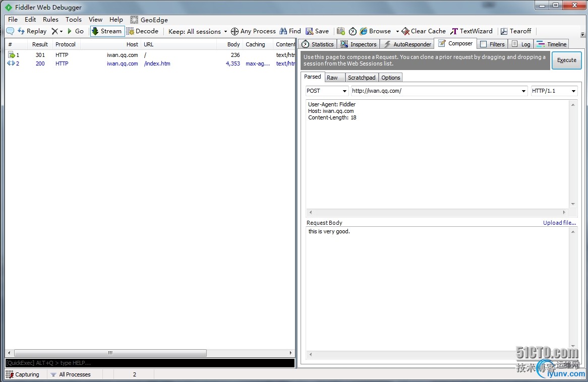The image size is (588, 382).
Task: Toggle the Decode button
Action: click(x=142, y=31)
